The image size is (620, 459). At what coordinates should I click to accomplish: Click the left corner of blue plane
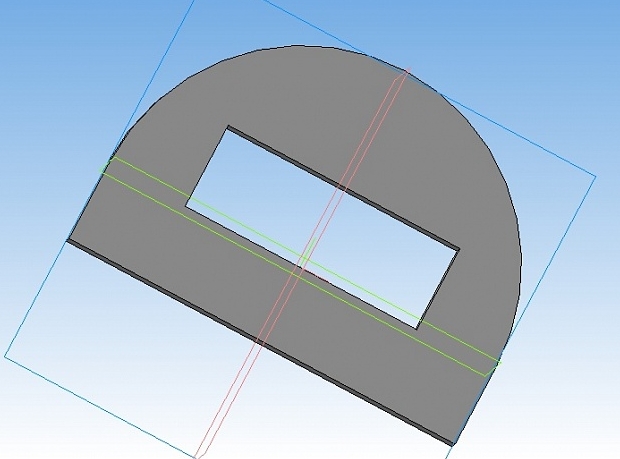point(5,357)
